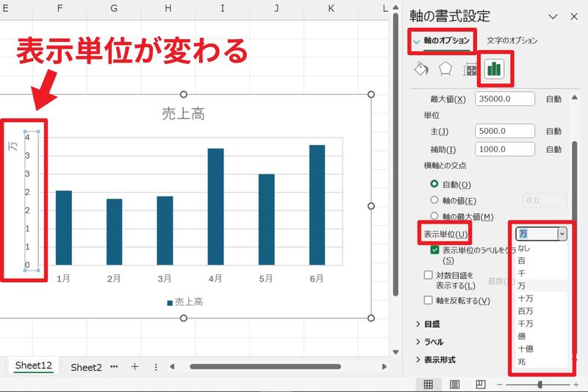This screenshot has width=588, height=392.
Task: Click the zoom in plus button
Action: pyautogui.click(x=576, y=385)
